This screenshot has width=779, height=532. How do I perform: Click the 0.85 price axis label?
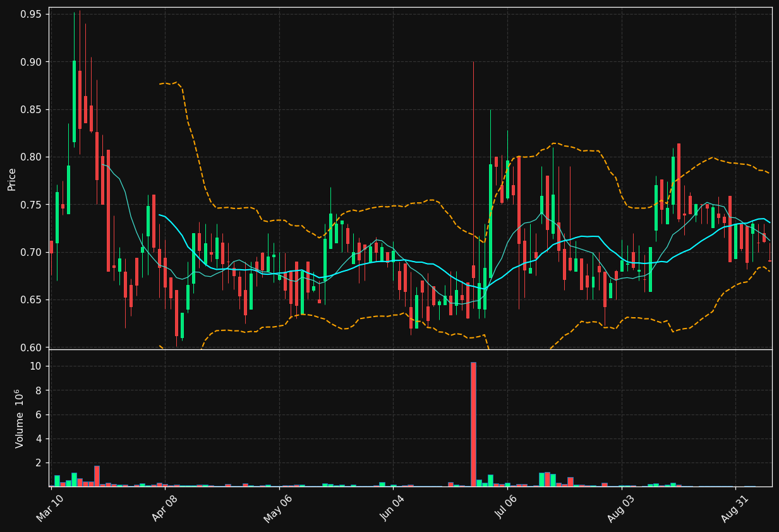(32, 109)
